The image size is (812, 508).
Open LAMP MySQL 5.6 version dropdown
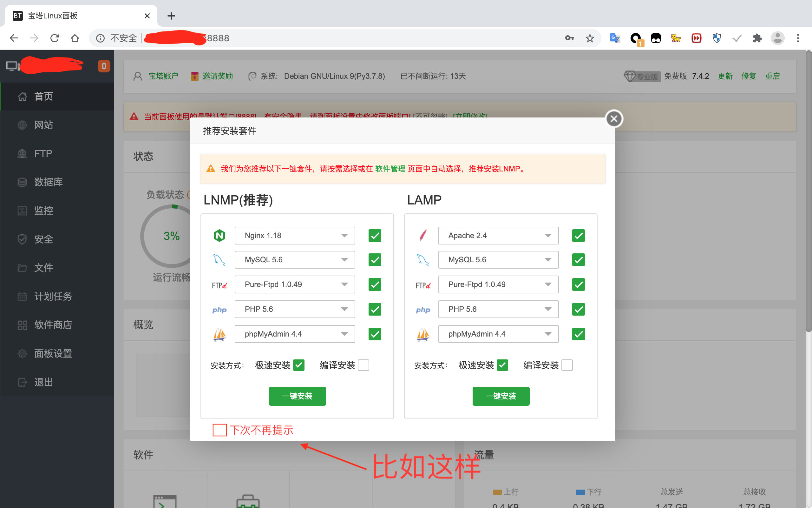click(x=499, y=260)
